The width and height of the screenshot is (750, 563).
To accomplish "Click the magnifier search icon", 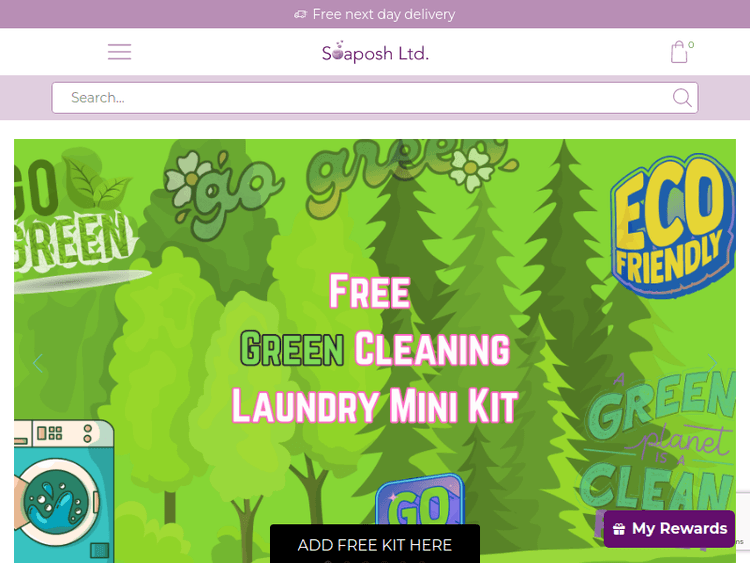I will click(682, 98).
